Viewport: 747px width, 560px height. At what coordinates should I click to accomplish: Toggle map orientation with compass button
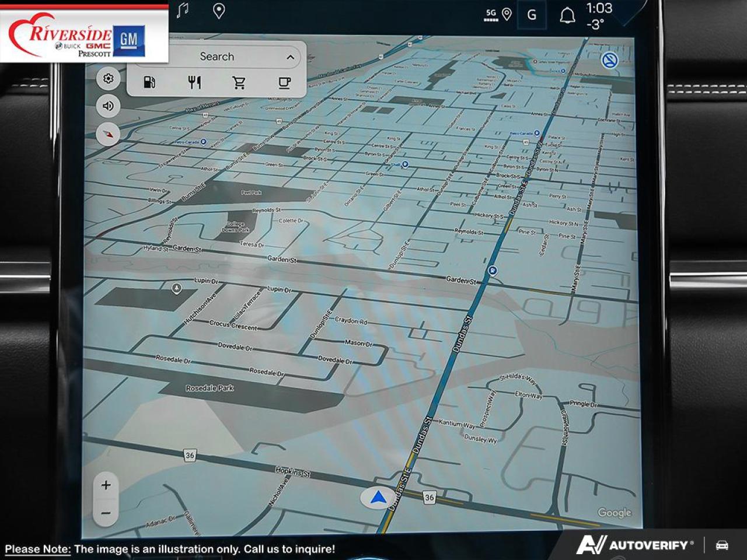108,134
